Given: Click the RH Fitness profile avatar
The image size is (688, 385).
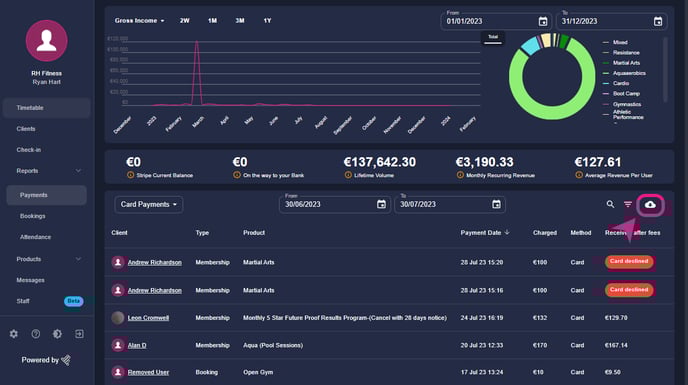Looking at the screenshot, I should (x=47, y=40).
